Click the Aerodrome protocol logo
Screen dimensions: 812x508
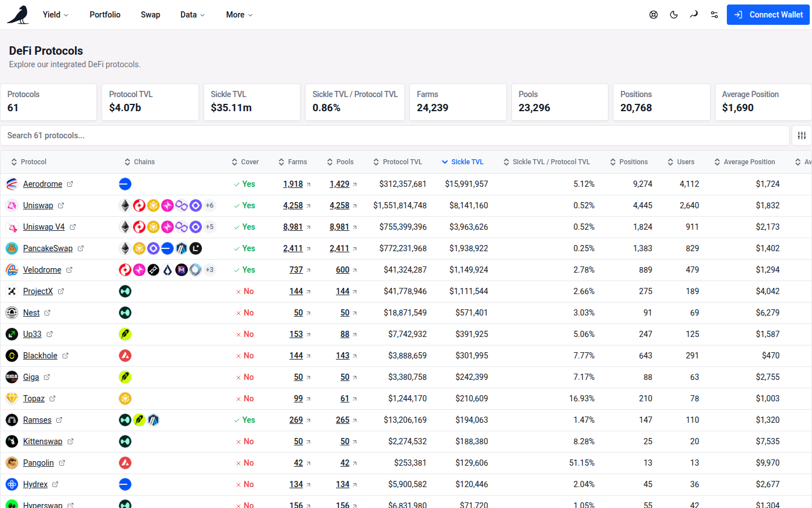click(x=12, y=184)
